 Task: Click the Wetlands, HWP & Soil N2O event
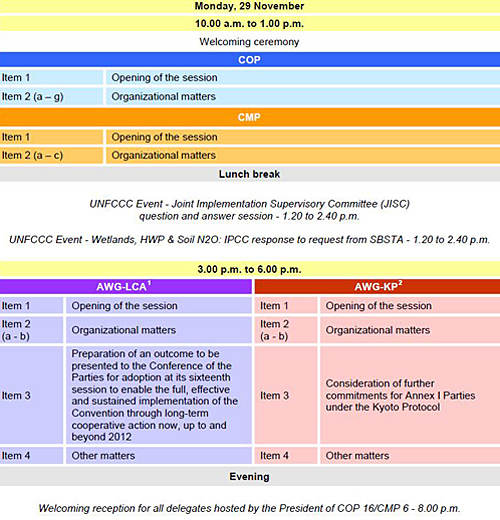click(x=249, y=240)
